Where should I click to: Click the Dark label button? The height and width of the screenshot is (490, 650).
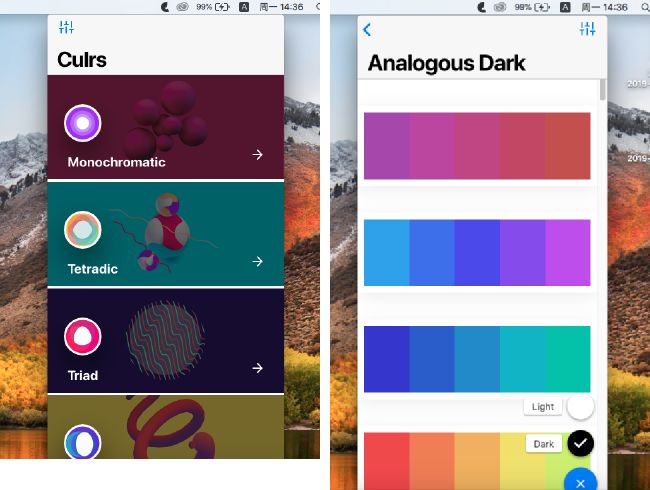coord(543,444)
